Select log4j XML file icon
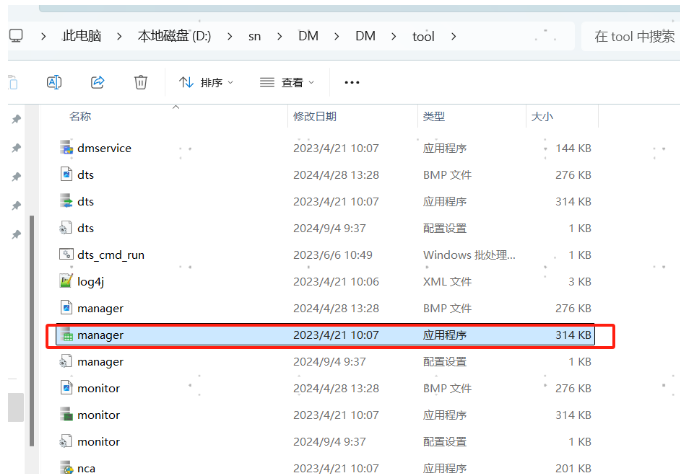The image size is (680, 474). pos(66,281)
